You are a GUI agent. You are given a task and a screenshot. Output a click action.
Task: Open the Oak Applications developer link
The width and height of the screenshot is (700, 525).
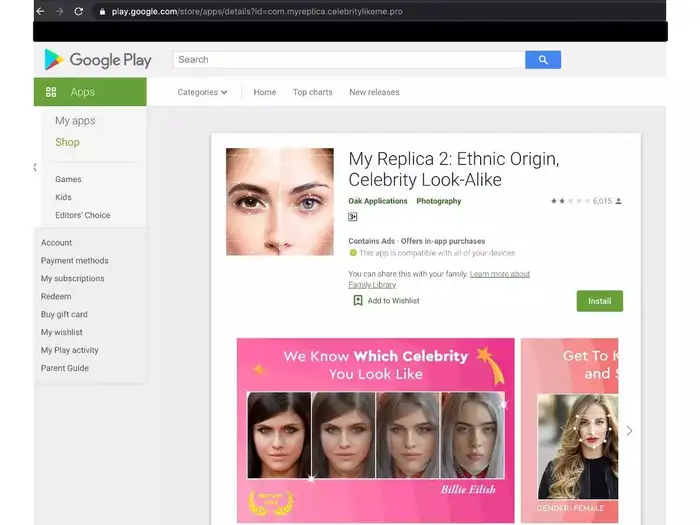(378, 201)
